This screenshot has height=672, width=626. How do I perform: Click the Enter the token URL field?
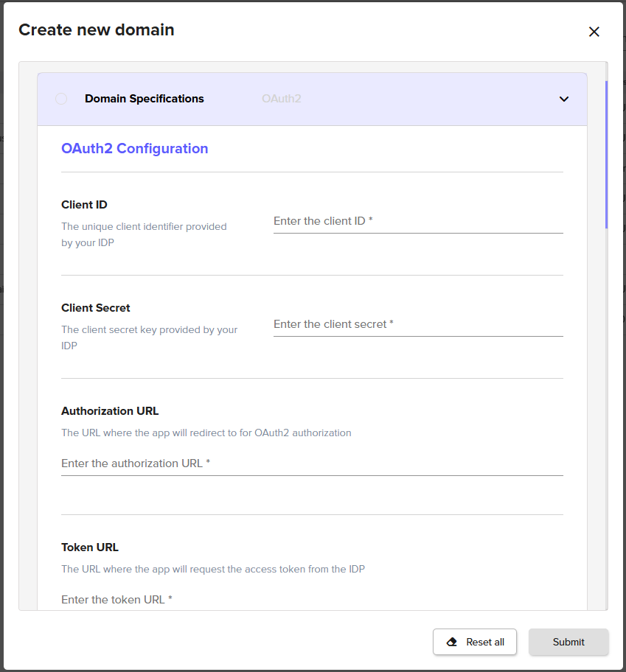click(x=311, y=600)
